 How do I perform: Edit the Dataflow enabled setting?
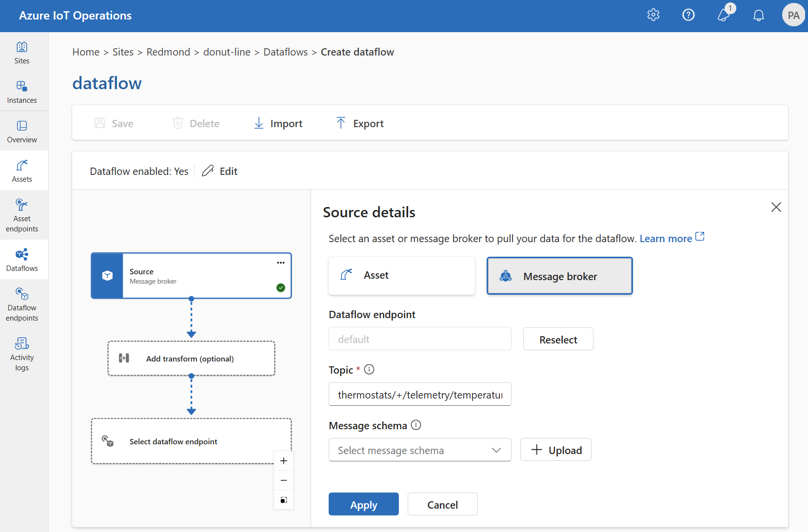click(x=220, y=171)
